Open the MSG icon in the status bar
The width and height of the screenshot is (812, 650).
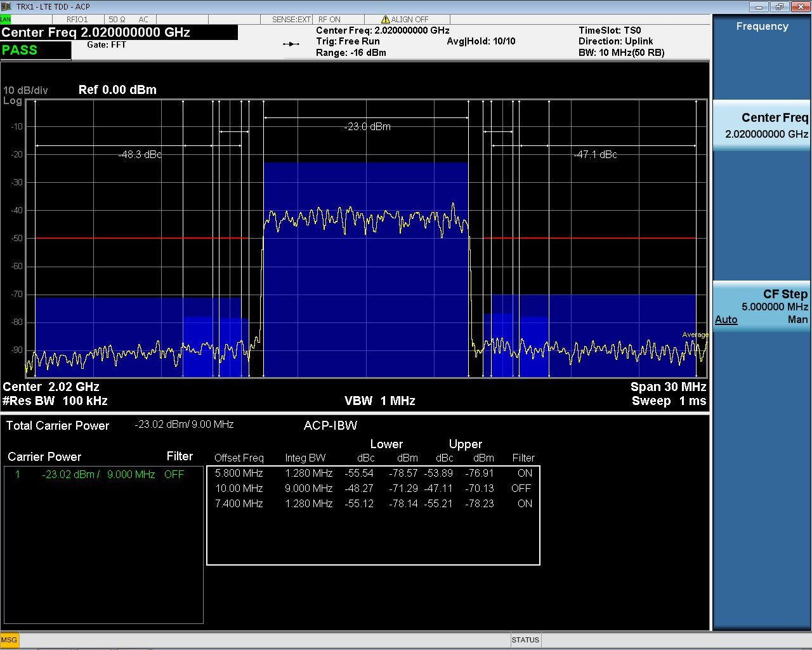(x=9, y=640)
